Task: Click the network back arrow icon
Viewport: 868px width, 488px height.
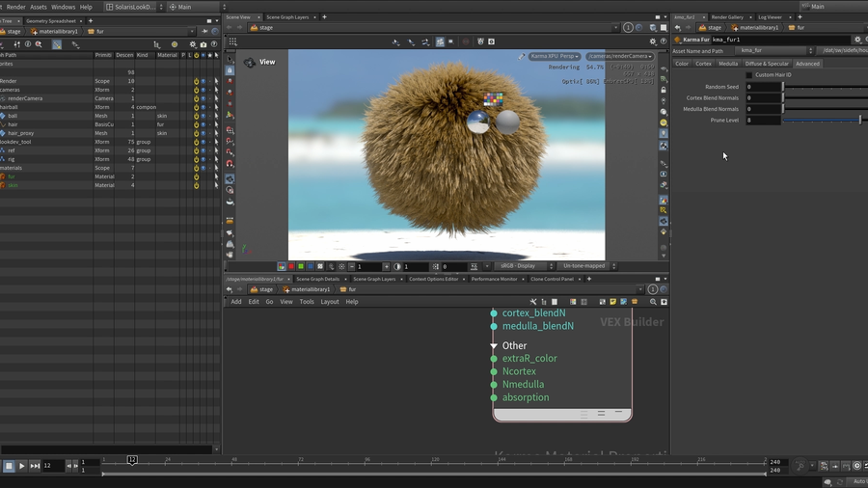Action: [230, 289]
